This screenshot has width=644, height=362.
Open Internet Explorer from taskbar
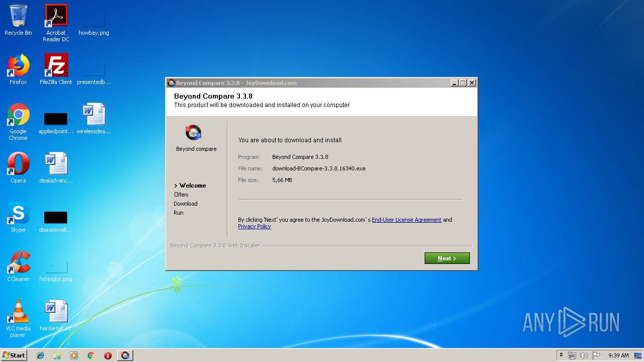pyautogui.click(x=40, y=355)
